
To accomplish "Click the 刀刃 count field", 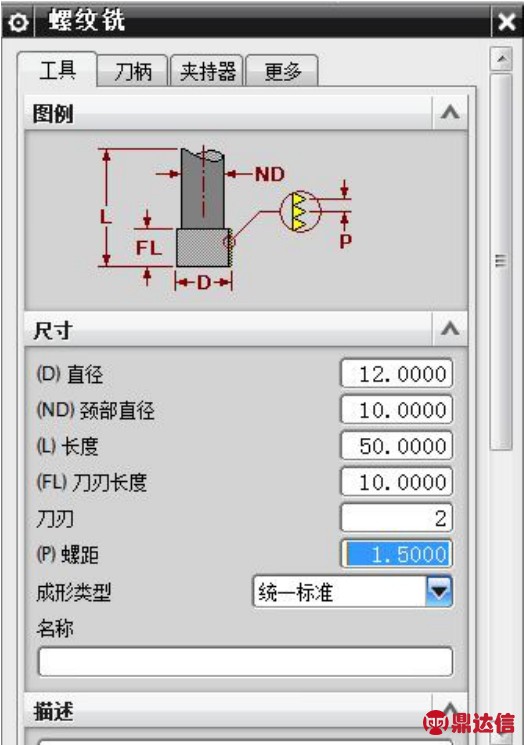I will (397, 518).
